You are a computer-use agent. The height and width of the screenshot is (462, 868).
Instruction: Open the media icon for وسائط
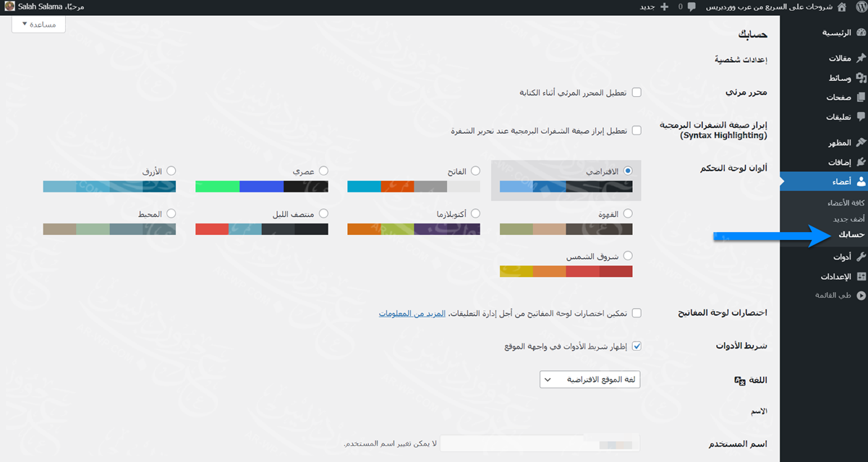pyautogui.click(x=861, y=78)
